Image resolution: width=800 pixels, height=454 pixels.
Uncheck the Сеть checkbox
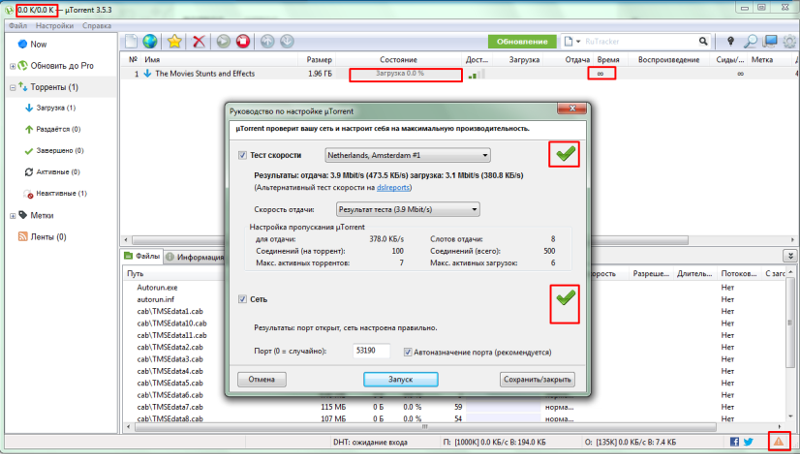242,299
